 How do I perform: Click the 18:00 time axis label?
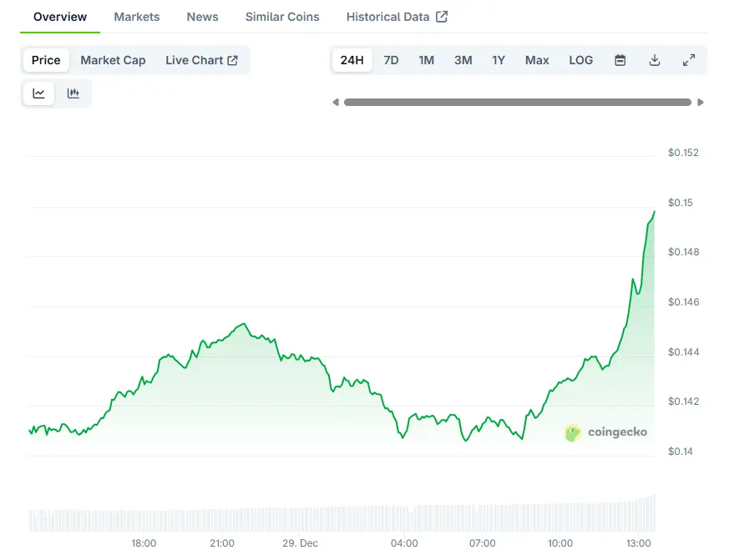(x=144, y=543)
